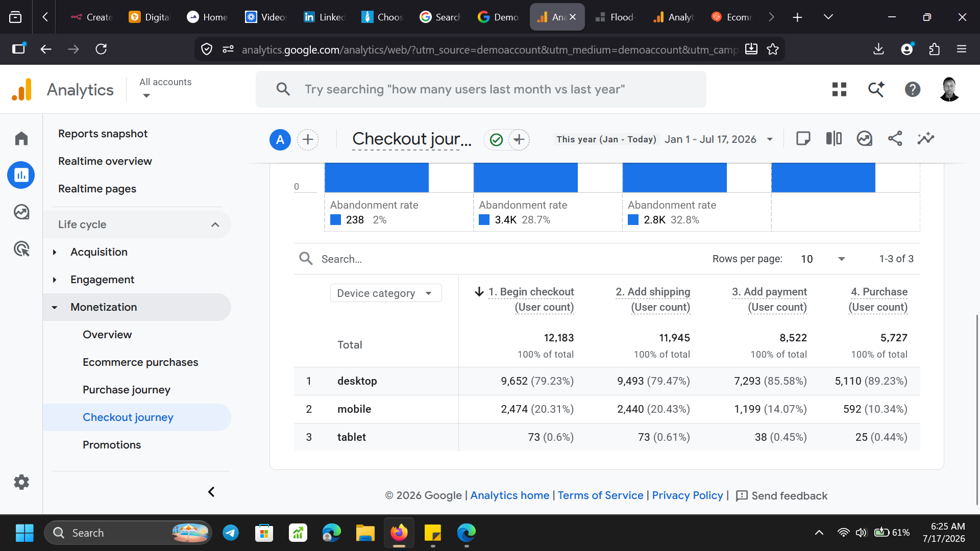The image size is (980, 551).
Task: List all browser tabs chevron
Action: pyautogui.click(x=828, y=17)
